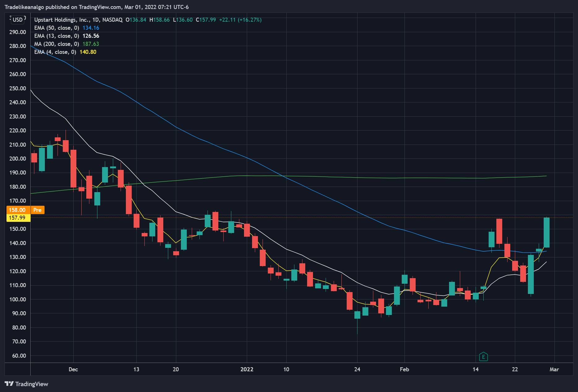The width and height of the screenshot is (578, 392).
Task: Select the EMA (50, close, 0) legend
Action: coord(57,28)
